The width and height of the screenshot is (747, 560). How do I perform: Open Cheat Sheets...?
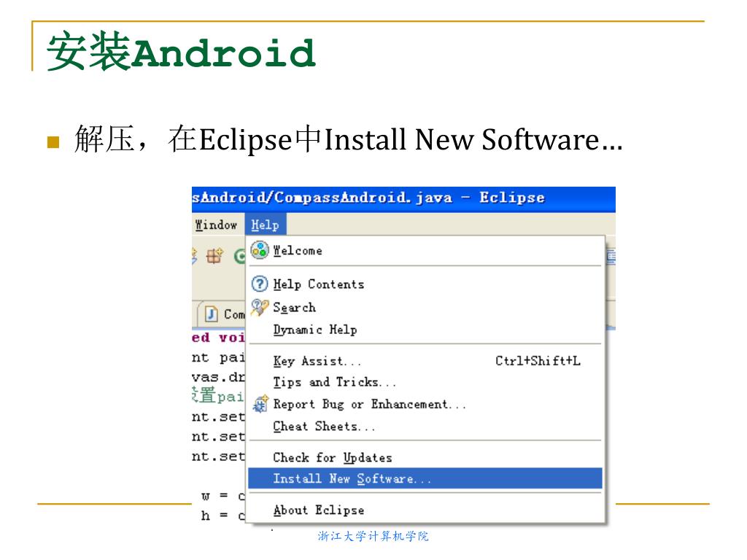[x=425, y=426]
